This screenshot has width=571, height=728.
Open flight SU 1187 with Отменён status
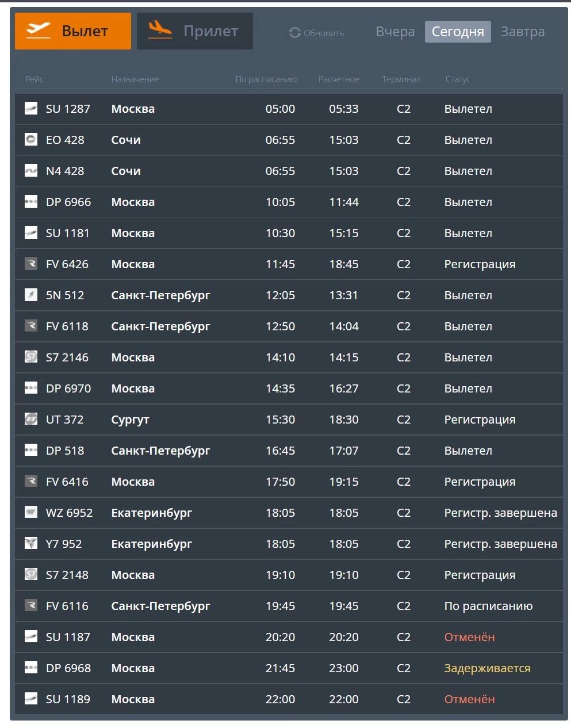[x=289, y=637]
